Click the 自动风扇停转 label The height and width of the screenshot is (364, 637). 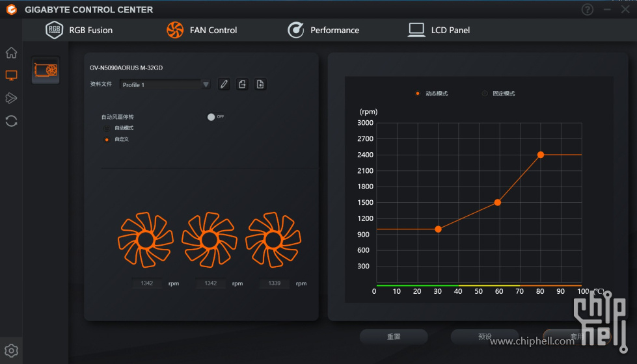(x=117, y=117)
